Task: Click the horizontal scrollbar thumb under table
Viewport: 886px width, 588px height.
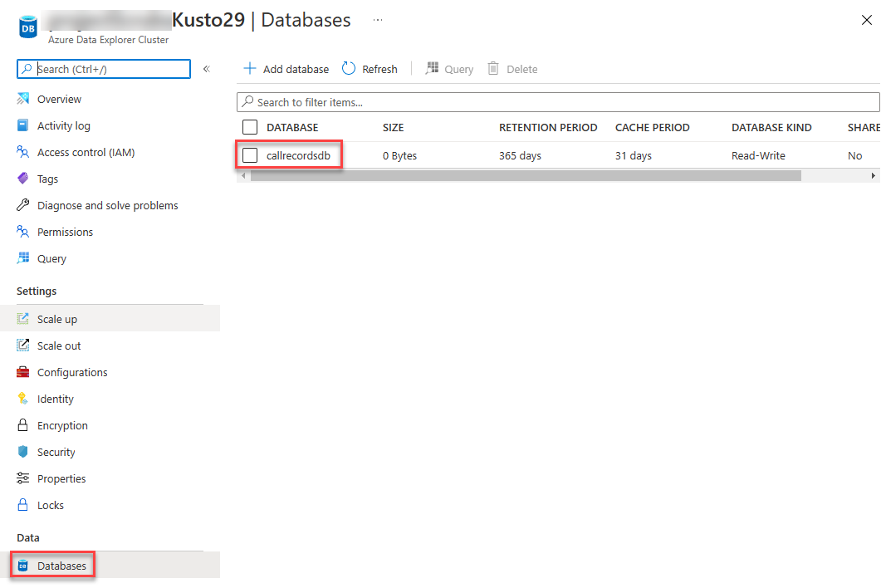Action: pos(526,176)
